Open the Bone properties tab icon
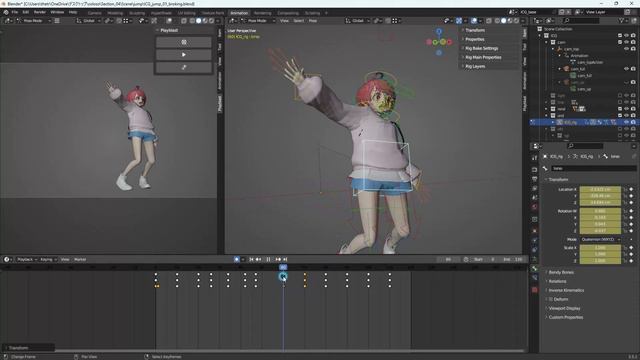The width and height of the screenshot is (640, 360). click(x=535, y=268)
